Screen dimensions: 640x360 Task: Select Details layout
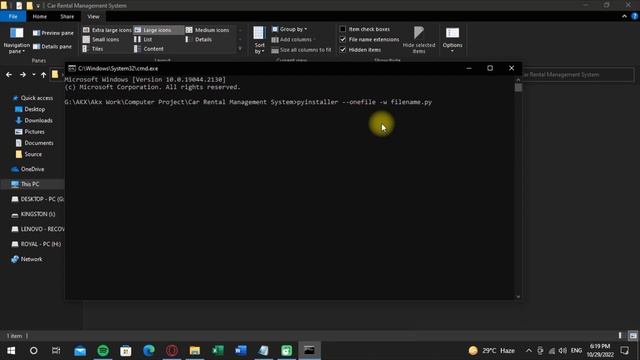click(199, 39)
